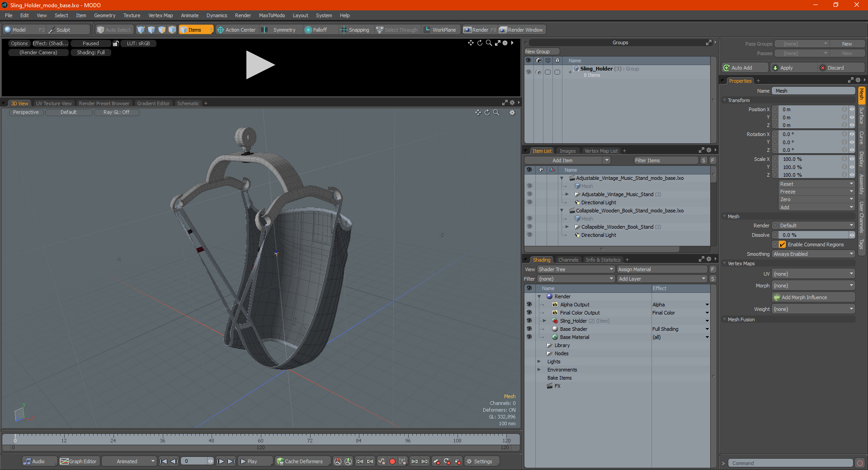This screenshot has width=868, height=470.
Task: Switch to Images tab
Action: tap(567, 151)
